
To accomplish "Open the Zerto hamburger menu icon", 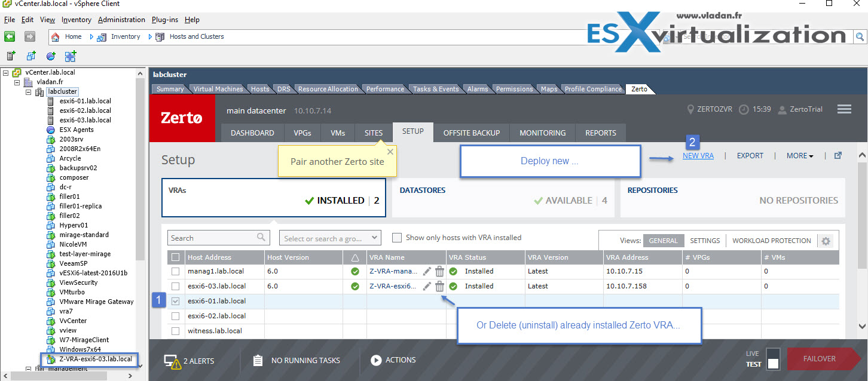I will (x=844, y=109).
